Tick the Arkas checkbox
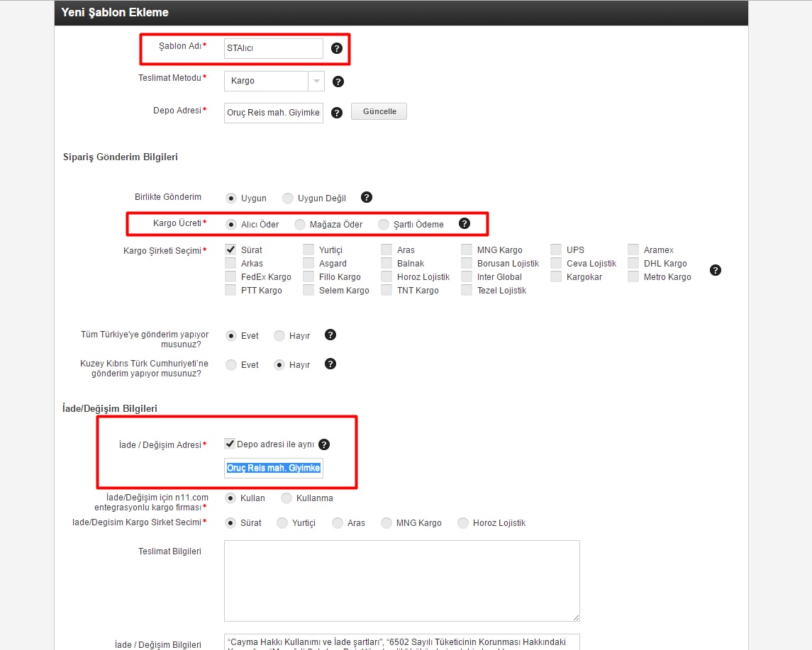This screenshot has width=812, height=650. pyautogui.click(x=230, y=263)
